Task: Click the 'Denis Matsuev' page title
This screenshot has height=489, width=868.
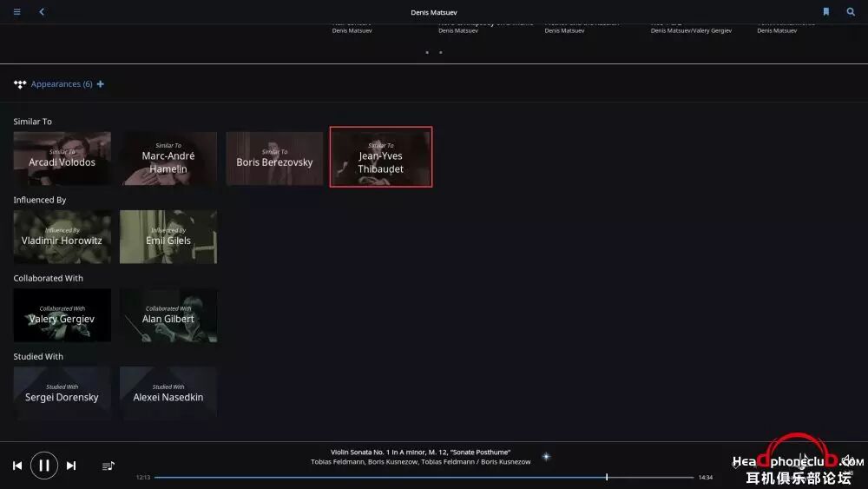Action: tap(434, 12)
